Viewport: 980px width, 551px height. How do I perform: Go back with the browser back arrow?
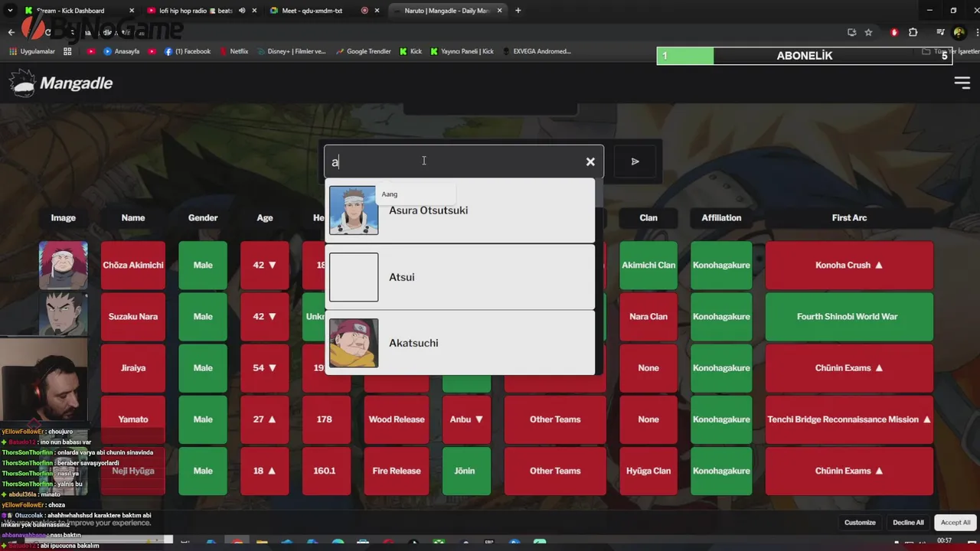pos(11,32)
